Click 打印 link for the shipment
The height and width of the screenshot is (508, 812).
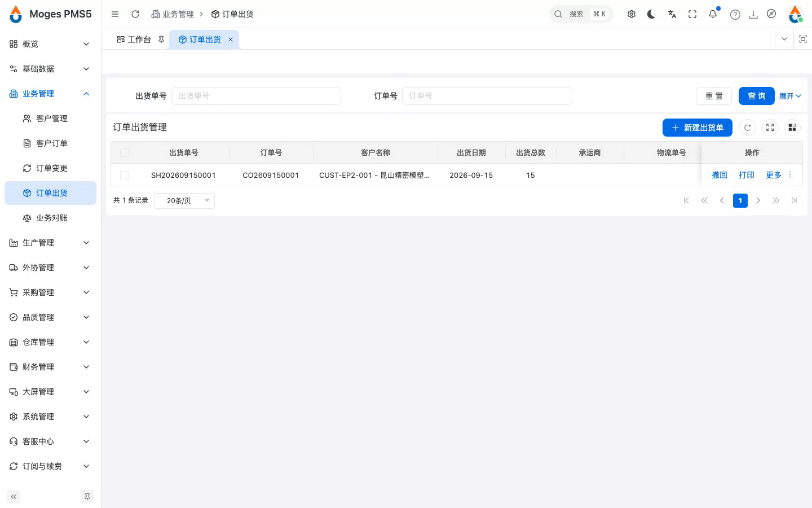click(x=747, y=175)
